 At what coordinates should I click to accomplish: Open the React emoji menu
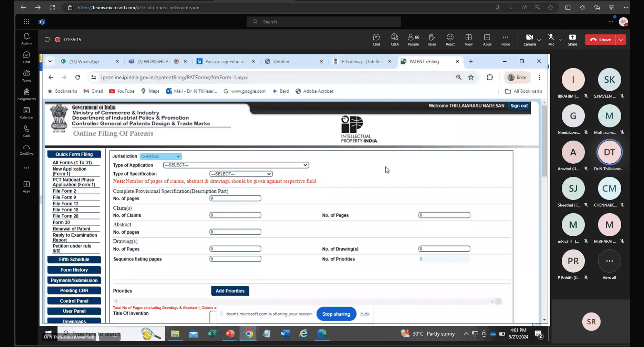point(450,39)
